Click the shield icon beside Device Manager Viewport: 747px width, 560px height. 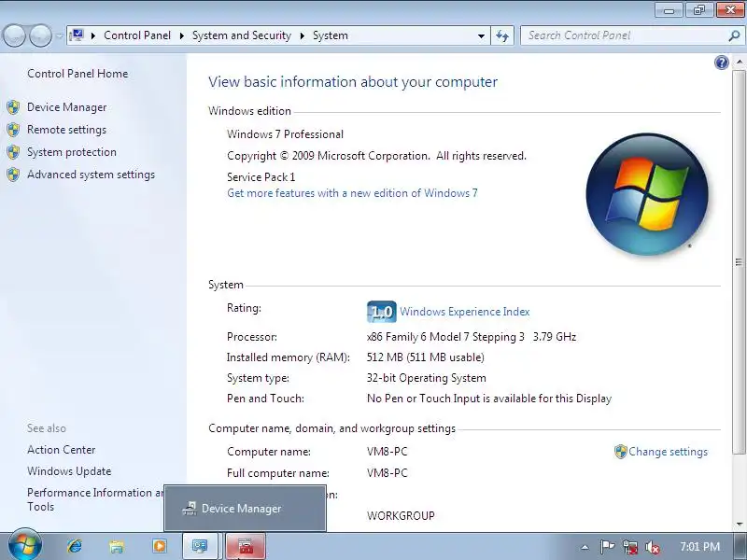click(13, 107)
